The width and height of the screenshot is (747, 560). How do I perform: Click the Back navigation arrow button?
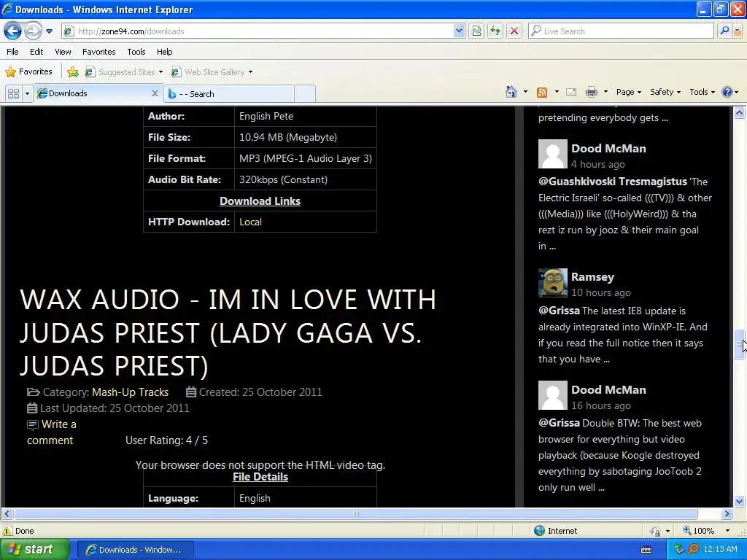point(13,31)
